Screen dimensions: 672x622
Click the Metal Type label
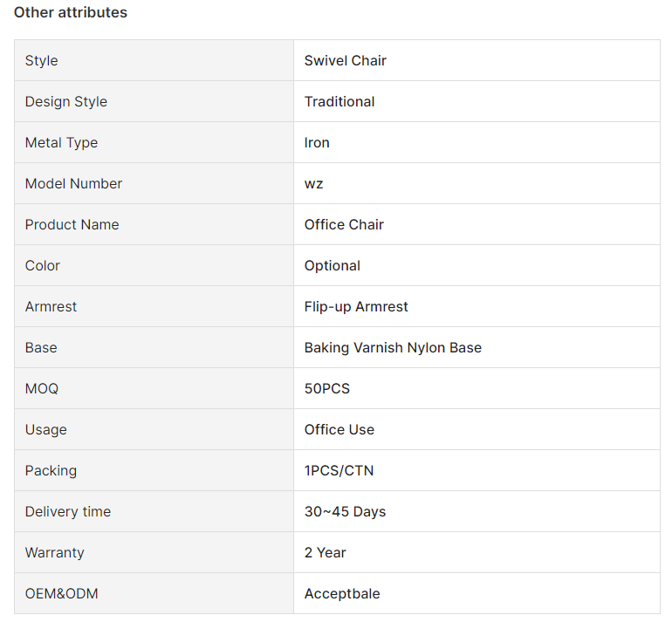pyautogui.click(x=61, y=143)
